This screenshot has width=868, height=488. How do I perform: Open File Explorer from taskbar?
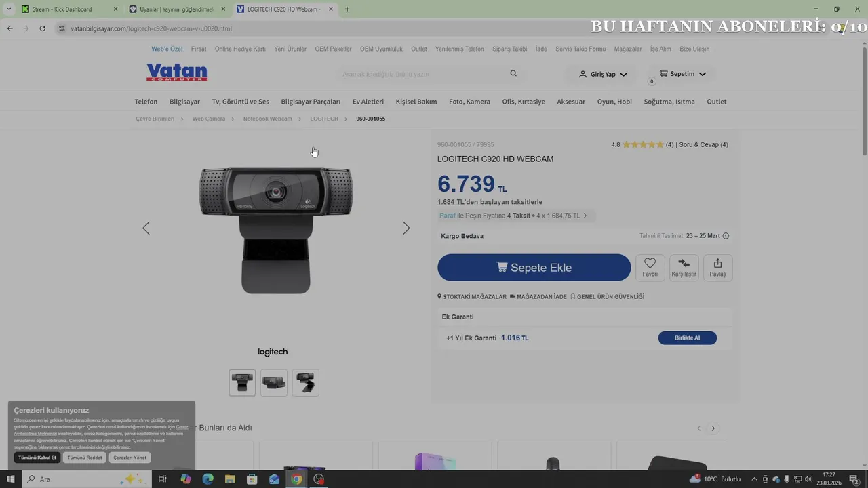click(230, 479)
